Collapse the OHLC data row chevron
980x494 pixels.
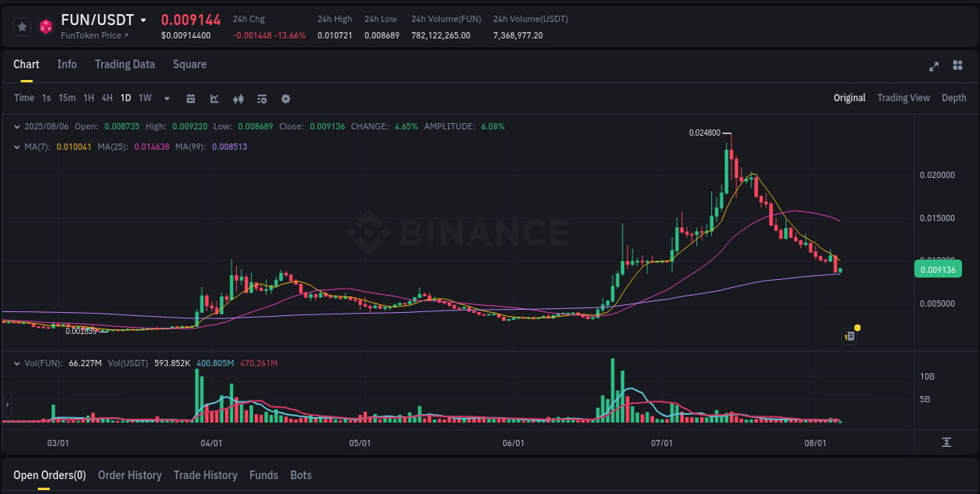17,126
